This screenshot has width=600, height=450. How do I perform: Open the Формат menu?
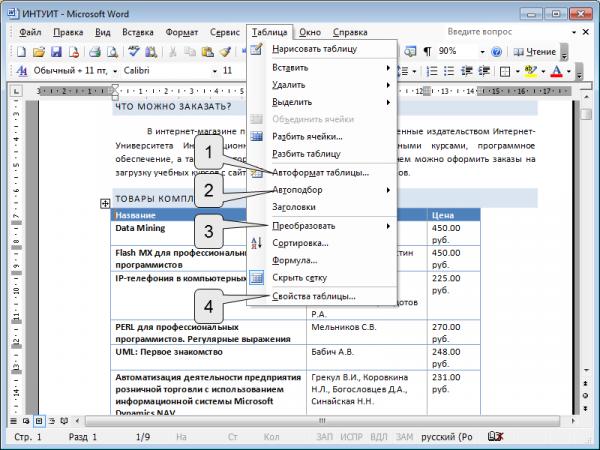pos(181,32)
